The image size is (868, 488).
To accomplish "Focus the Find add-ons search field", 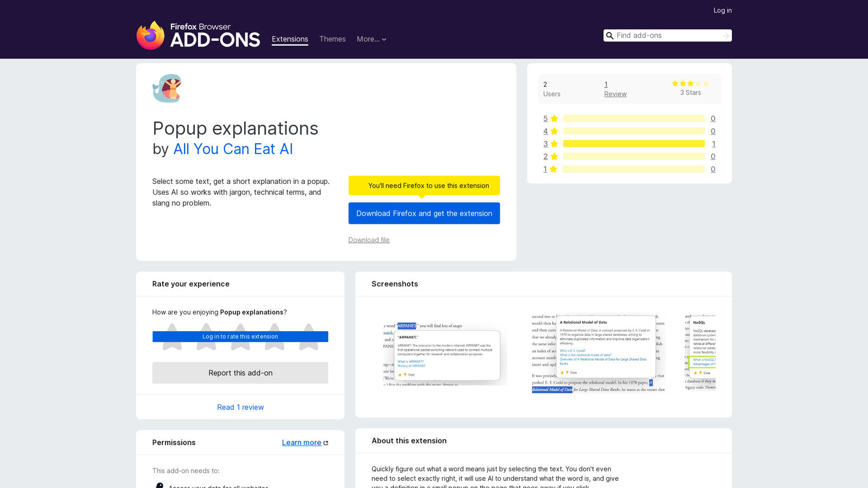I will click(667, 35).
